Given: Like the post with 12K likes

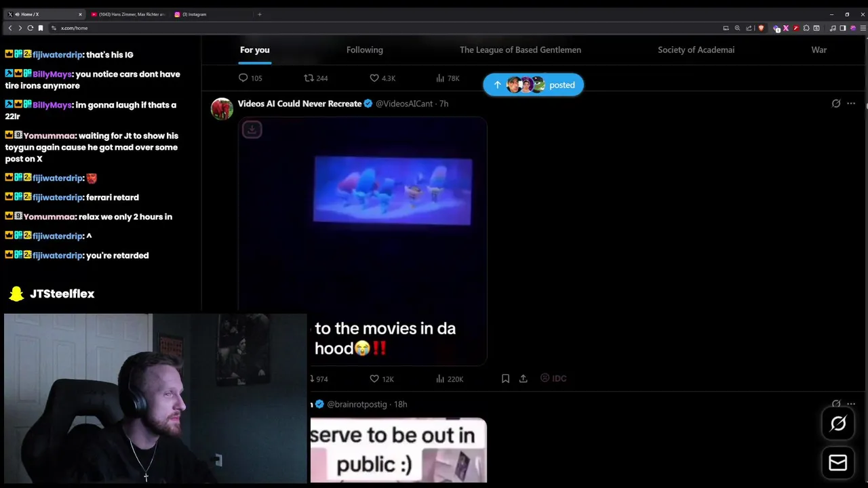Looking at the screenshot, I should (374, 379).
